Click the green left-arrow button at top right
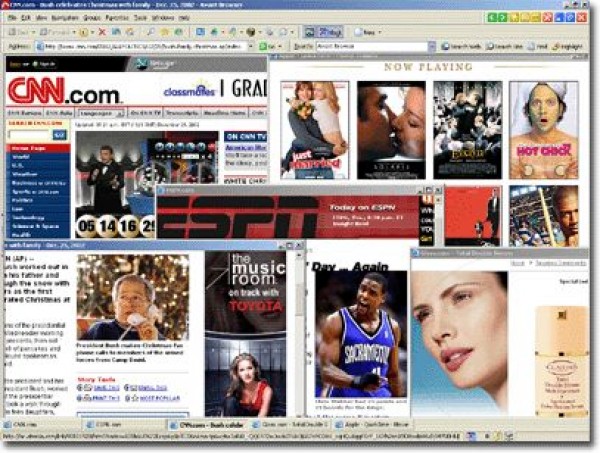Screen dimensions: 600x453 [492, 17]
